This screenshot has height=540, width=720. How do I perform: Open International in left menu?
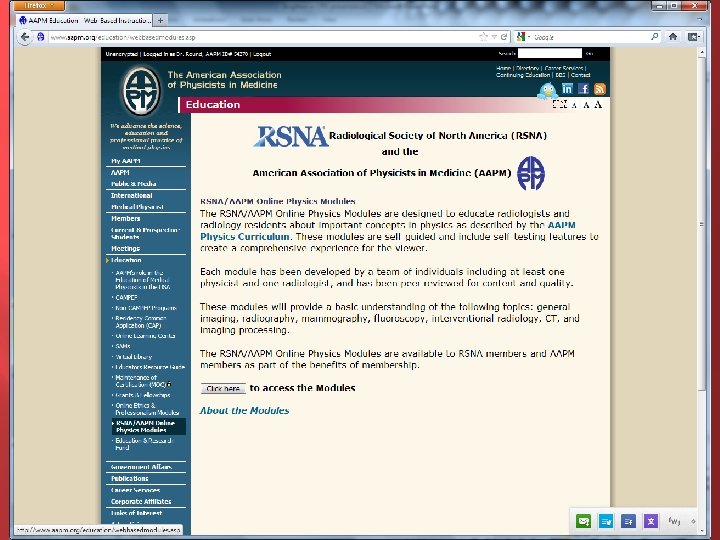[131, 196]
